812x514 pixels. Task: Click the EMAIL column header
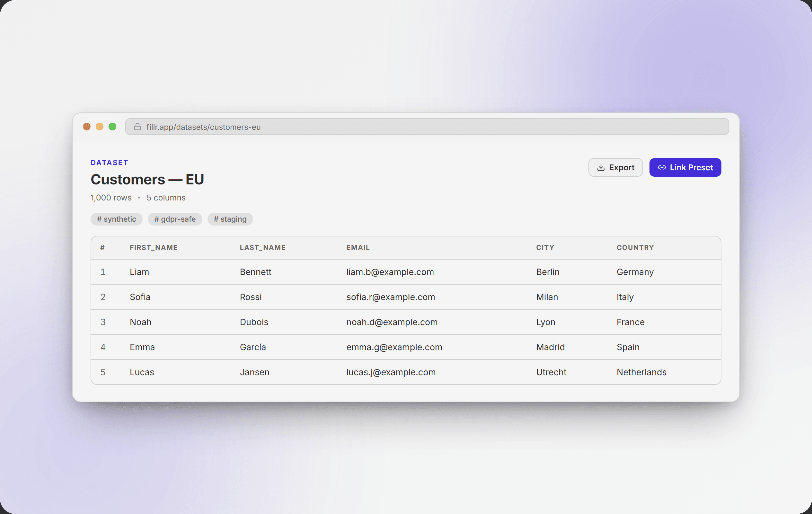pyautogui.click(x=358, y=248)
